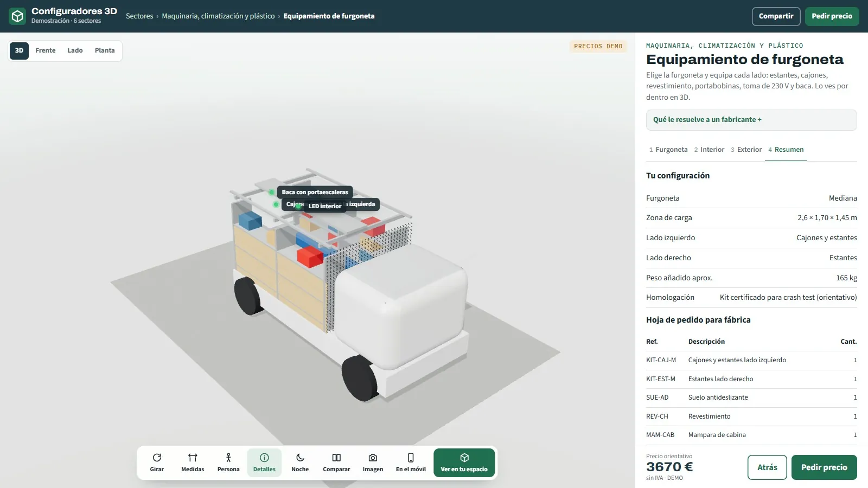Click the Equipamiento de furgoneta heading

[x=745, y=59]
